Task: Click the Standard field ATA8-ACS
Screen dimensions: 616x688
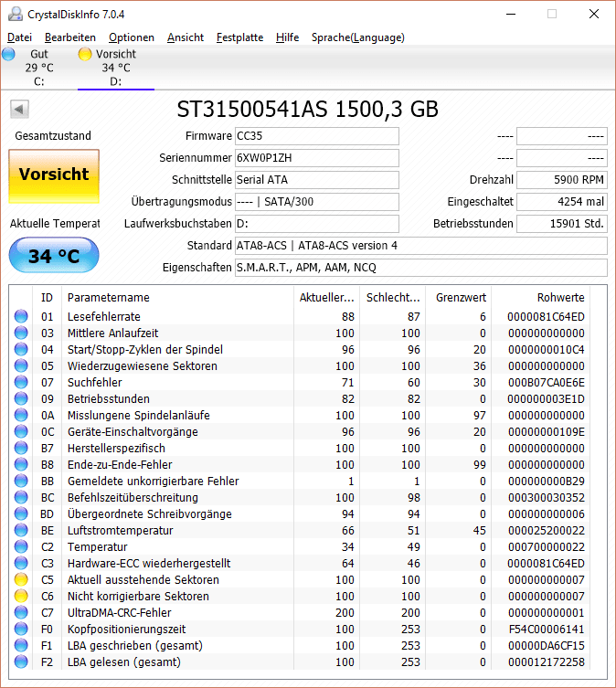Action: point(421,246)
